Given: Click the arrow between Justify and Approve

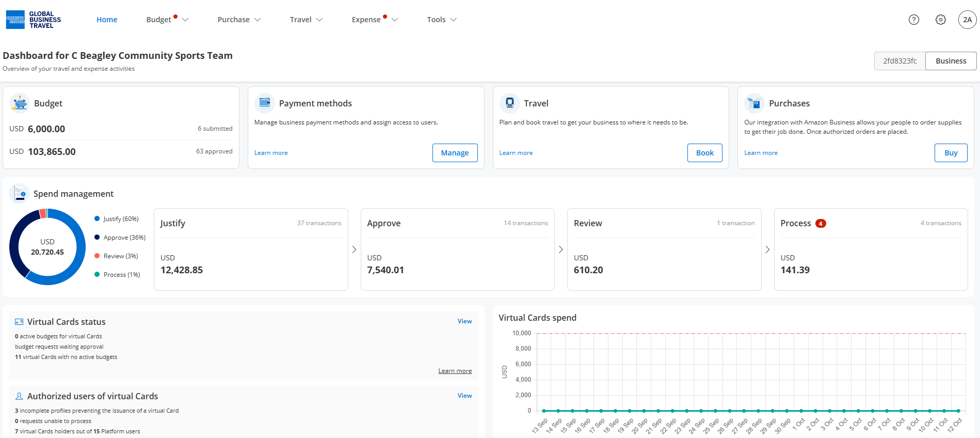Looking at the screenshot, I should click(x=354, y=249).
